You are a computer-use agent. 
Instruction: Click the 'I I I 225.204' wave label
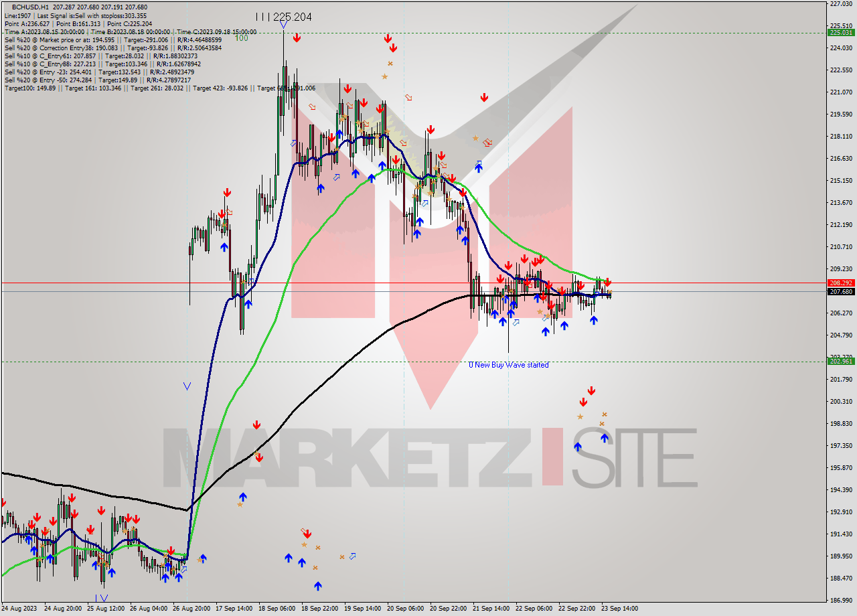point(283,17)
